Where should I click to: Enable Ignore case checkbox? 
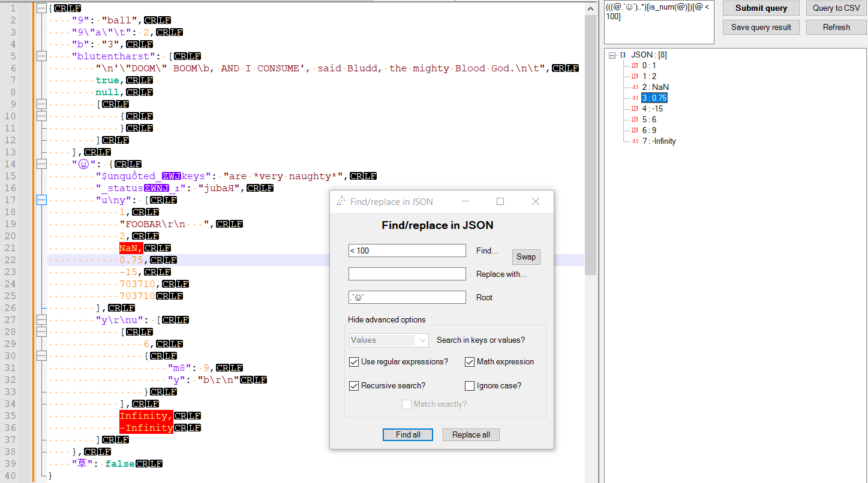tap(470, 385)
